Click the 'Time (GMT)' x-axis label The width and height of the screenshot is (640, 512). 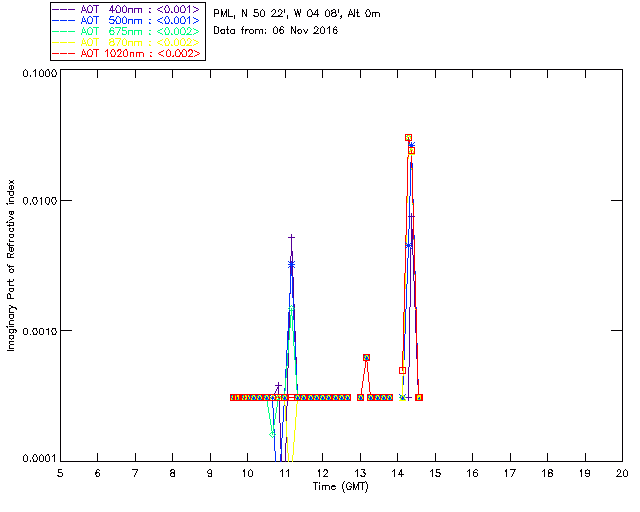tap(340, 487)
